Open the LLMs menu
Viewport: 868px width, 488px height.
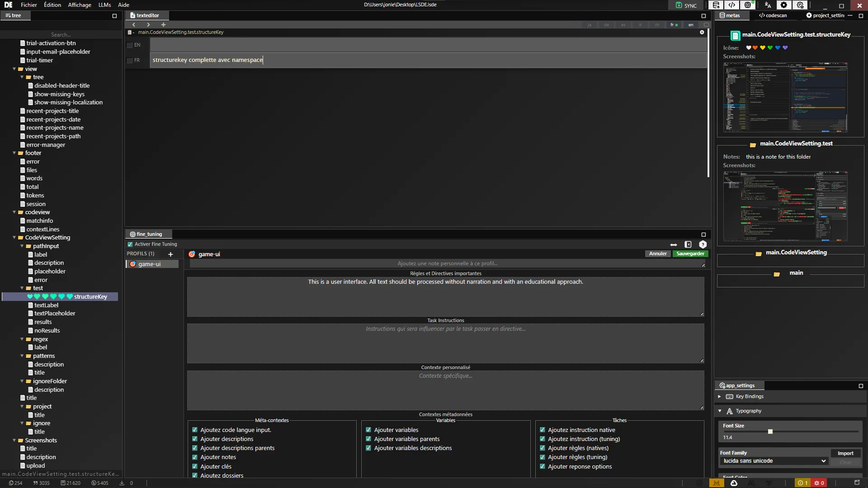(x=104, y=5)
